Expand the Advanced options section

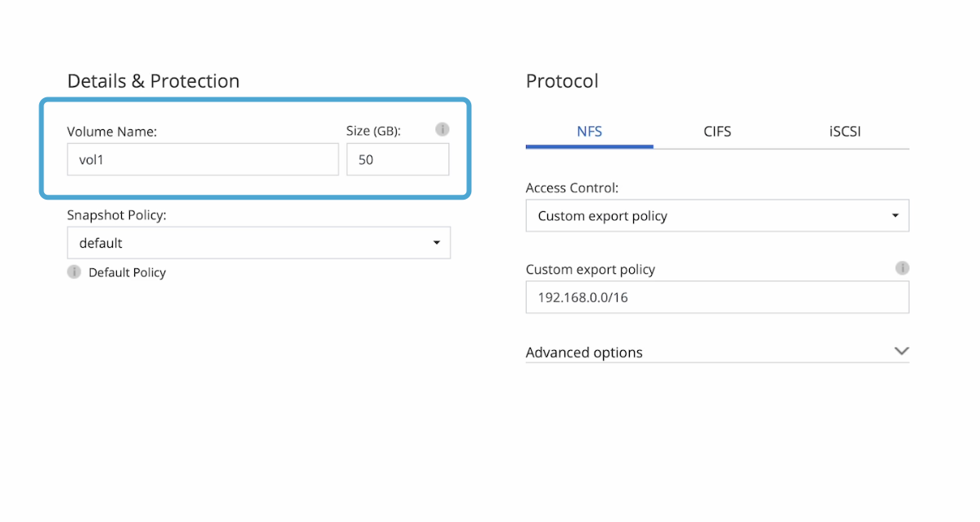pyautogui.click(x=901, y=352)
